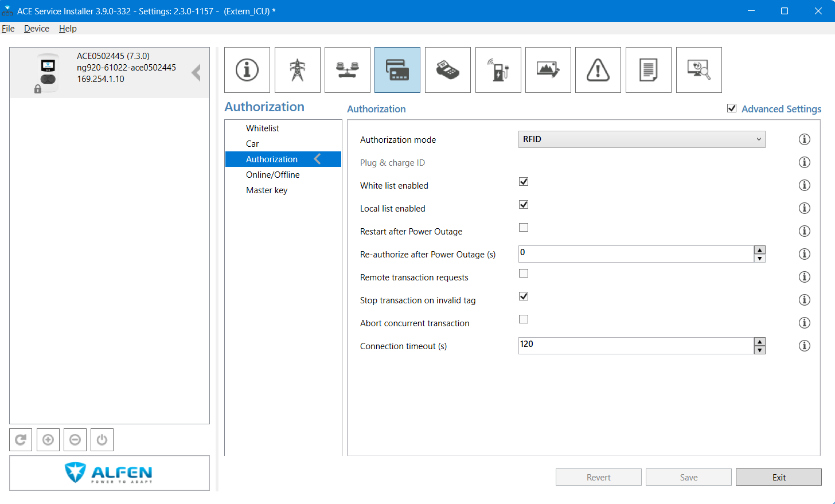Open the display image settings tab

[x=548, y=70]
